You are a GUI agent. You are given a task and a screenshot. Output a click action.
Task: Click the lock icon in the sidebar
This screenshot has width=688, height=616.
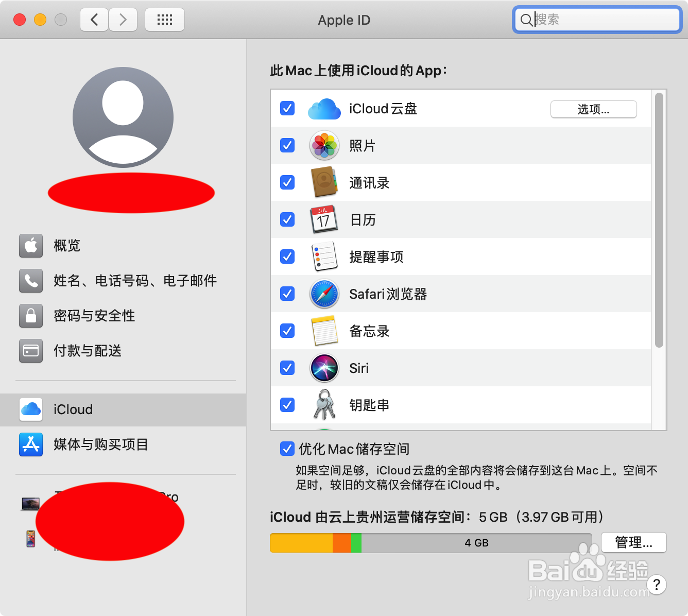31,316
